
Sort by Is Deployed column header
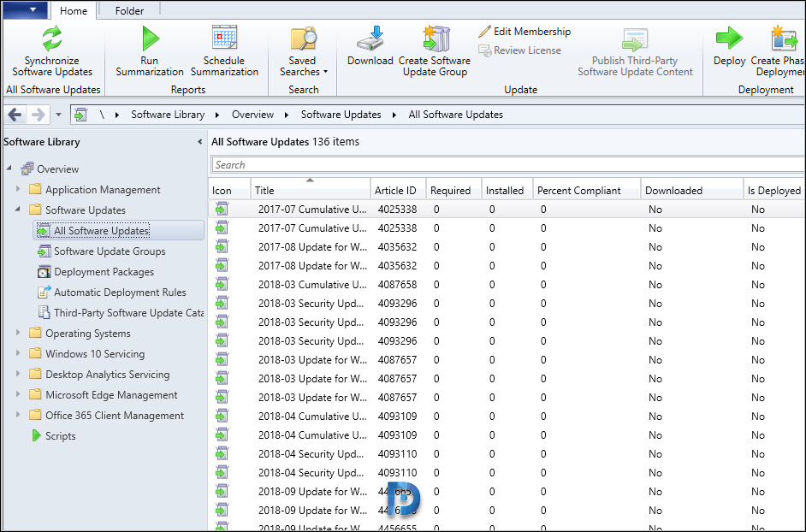coord(774,190)
